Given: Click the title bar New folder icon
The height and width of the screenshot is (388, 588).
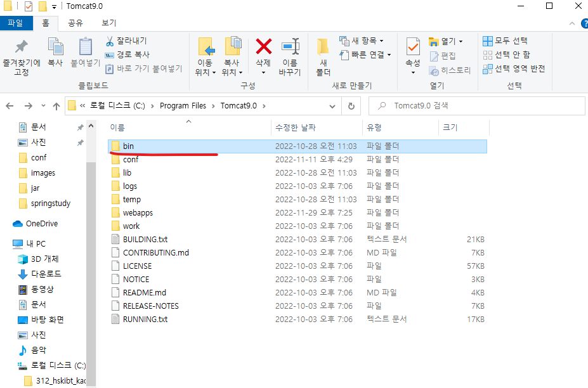Looking at the screenshot, I should click(x=42, y=6).
